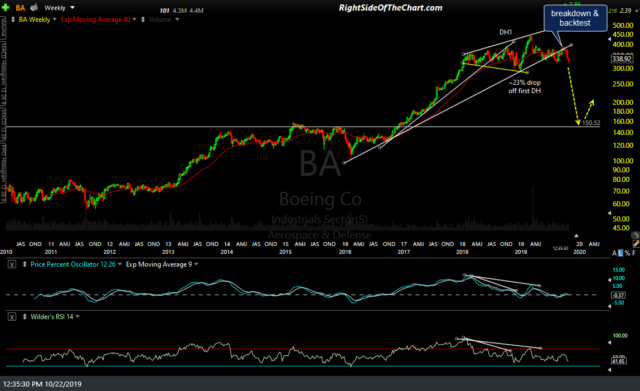
Task: Click the green plus add-indicator icon
Action: point(5,7)
